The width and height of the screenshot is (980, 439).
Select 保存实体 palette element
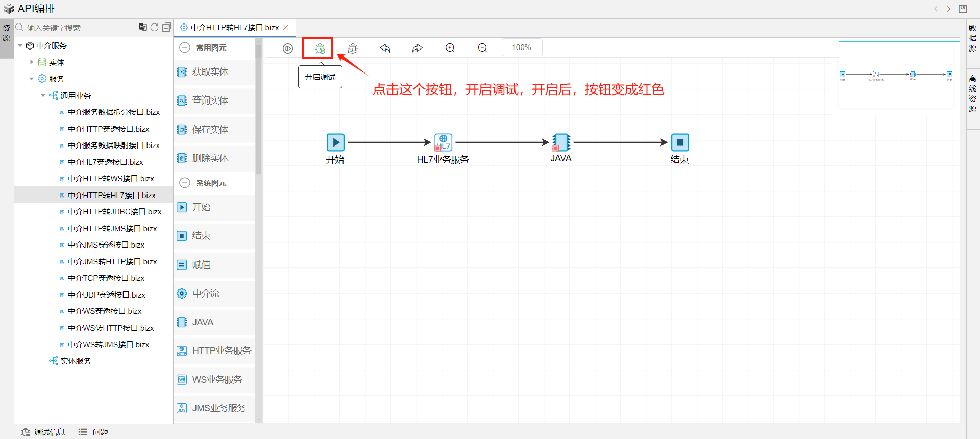[214, 130]
